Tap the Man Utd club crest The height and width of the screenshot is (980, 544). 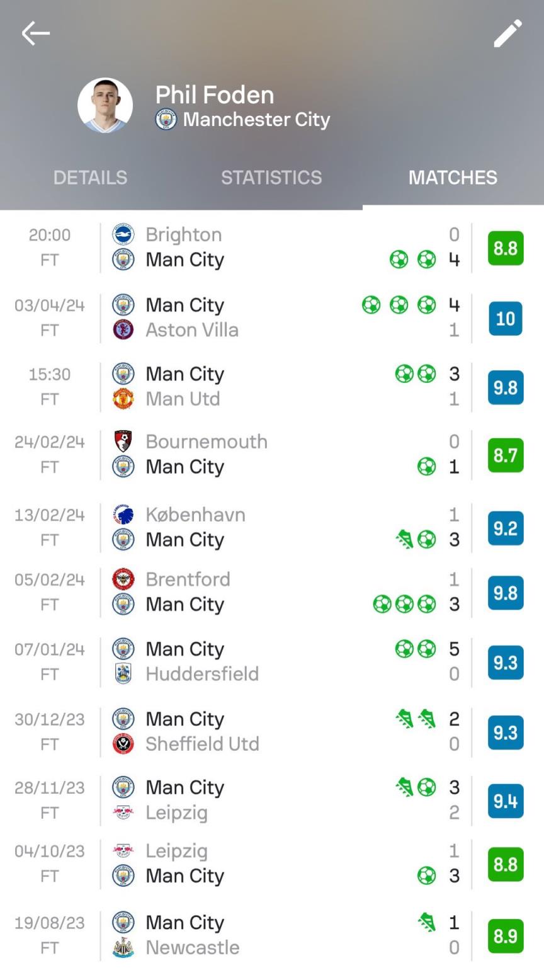coord(123,399)
